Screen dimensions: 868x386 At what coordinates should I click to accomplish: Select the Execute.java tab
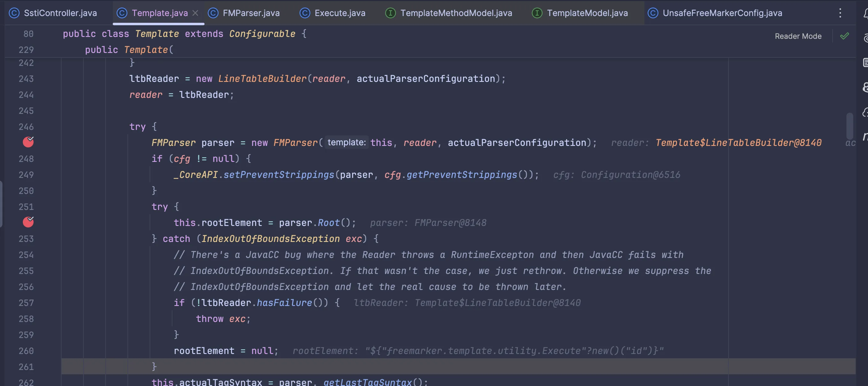pos(333,13)
